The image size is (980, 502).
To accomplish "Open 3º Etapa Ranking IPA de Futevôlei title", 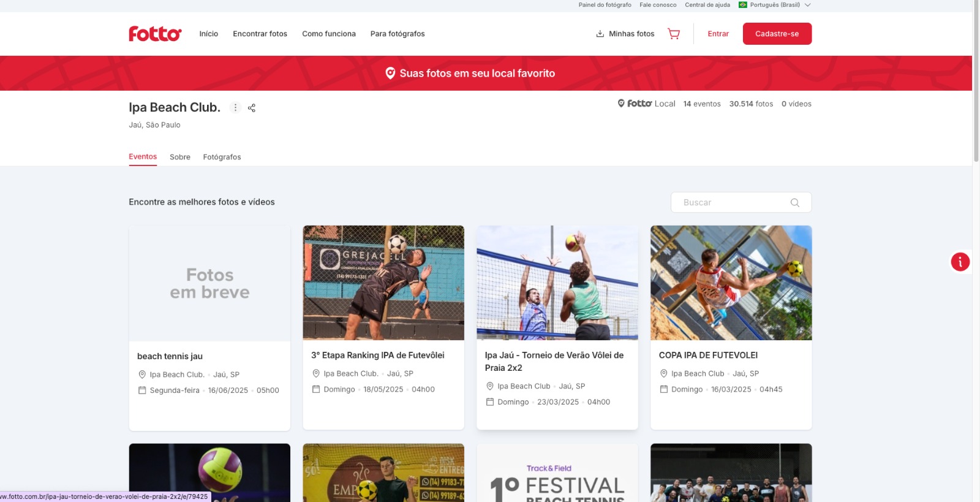I will [x=378, y=355].
